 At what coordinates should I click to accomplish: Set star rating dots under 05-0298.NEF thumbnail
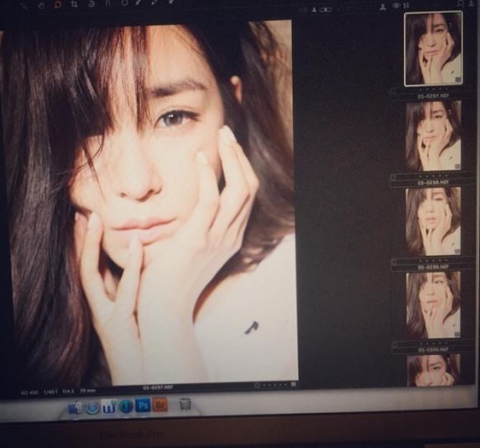pyautogui.click(x=433, y=176)
